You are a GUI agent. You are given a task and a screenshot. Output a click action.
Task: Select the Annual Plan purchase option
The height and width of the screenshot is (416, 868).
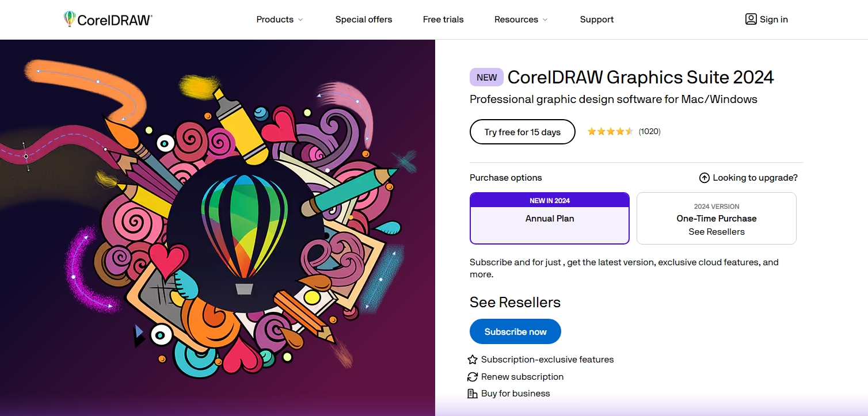tap(549, 219)
